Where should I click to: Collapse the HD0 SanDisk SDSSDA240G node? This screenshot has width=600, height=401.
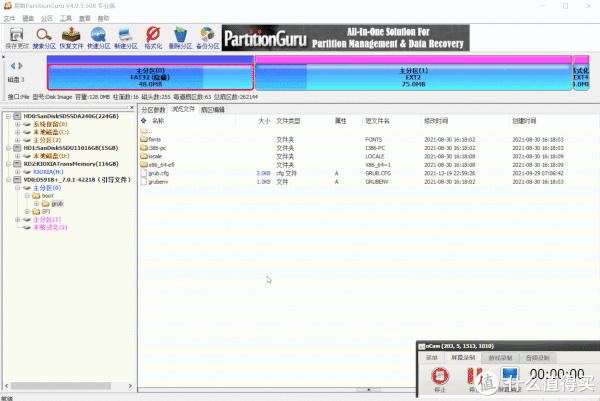coord(8,116)
